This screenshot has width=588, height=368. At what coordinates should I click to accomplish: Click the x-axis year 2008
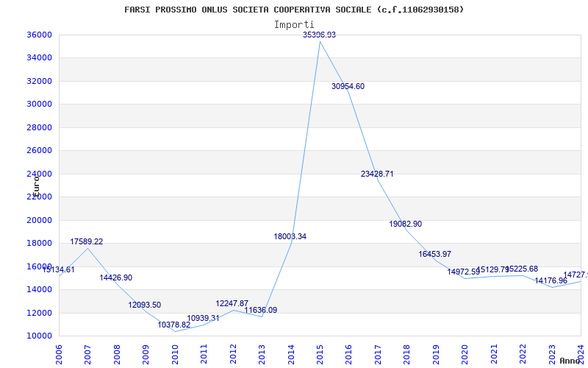click(117, 354)
